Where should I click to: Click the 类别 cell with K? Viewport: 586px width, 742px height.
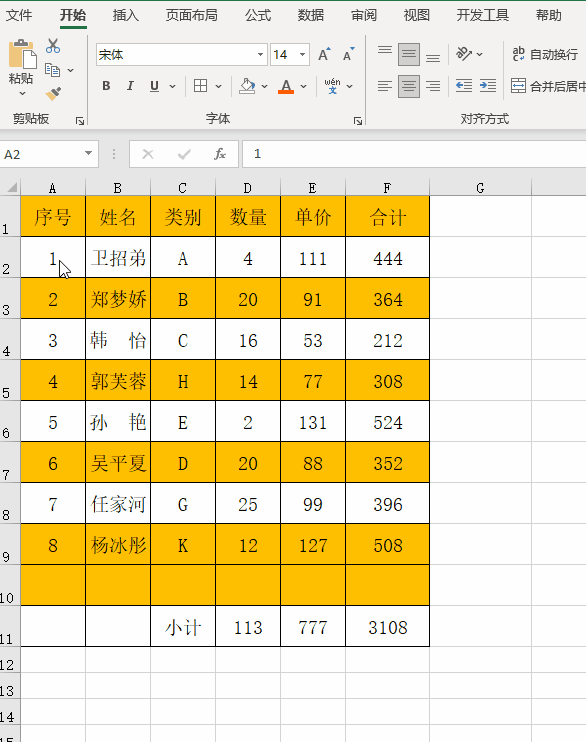[x=183, y=545]
